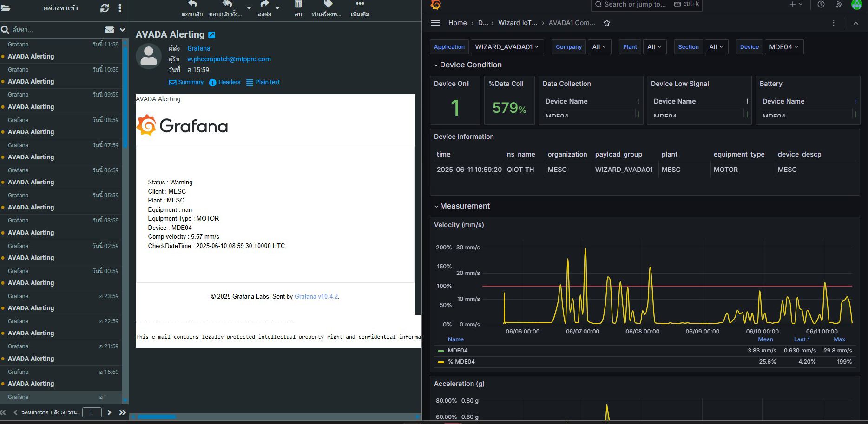Switch to the Plain text view of the email
The width and height of the screenshot is (868, 424).
click(263, 82)
